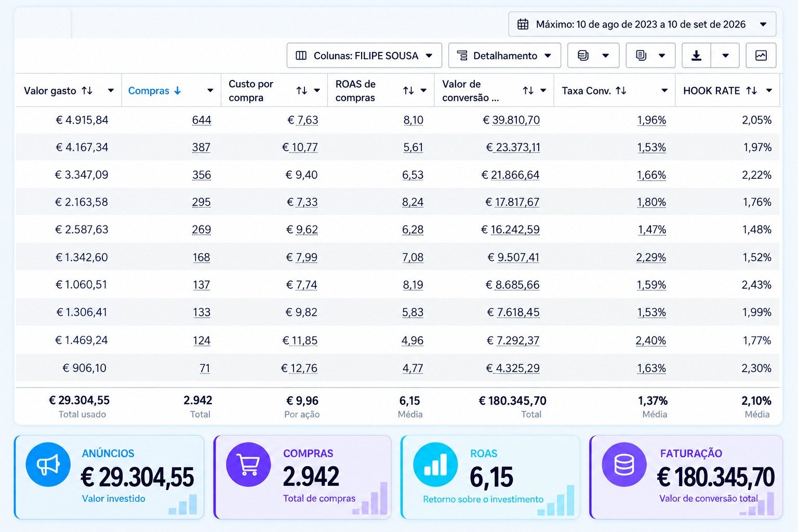Viewport: 798px width, 532px height.
Task: Sort the Valor de conversão column via arrows icon
Action: (528, 90)
